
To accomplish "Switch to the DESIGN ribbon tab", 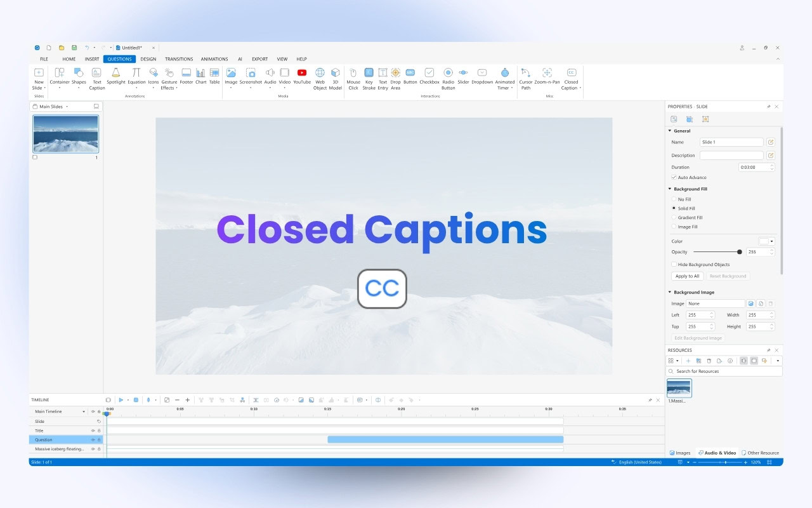I will pyautogui.click(x=148, y=59).
